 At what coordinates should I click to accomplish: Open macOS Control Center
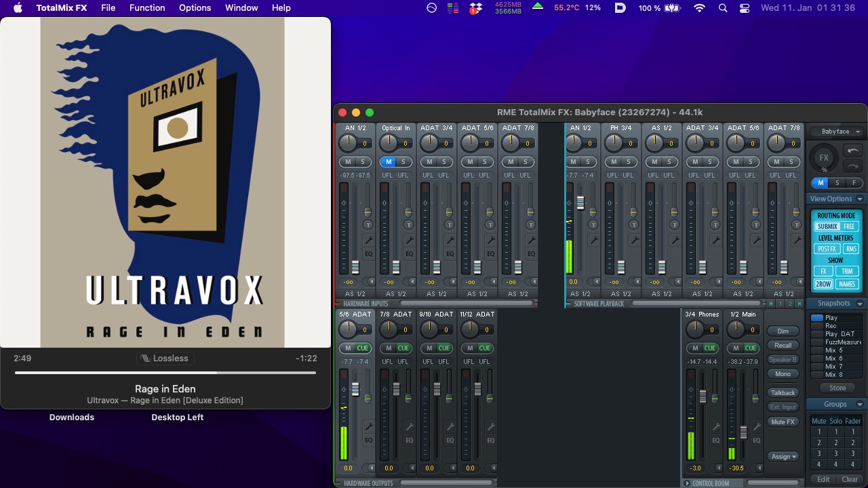coord(745,8)
